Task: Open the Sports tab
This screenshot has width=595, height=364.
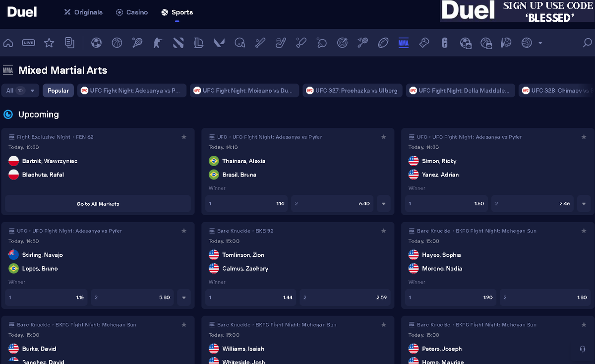Action: (177, 12)
